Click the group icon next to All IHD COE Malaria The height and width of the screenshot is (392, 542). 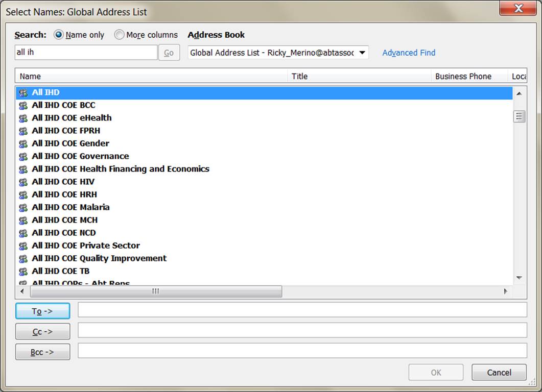pyautogui.click(x=23, y=208)
